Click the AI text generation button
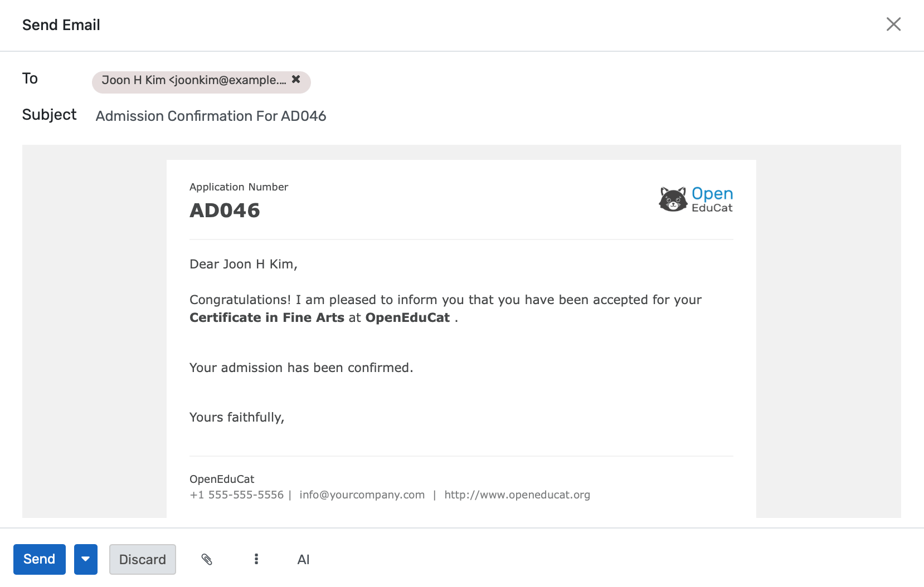924x587 pixels. pyautogui.click(x=303, y=560)
